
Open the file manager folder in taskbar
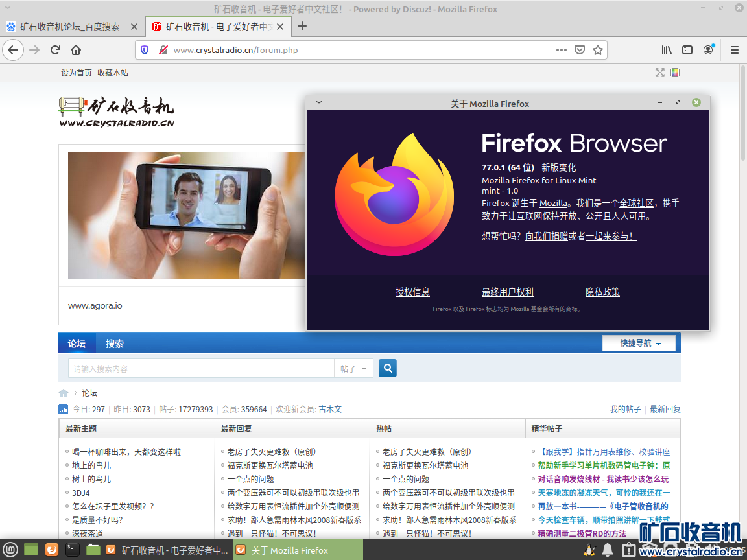tap(93, 550)
